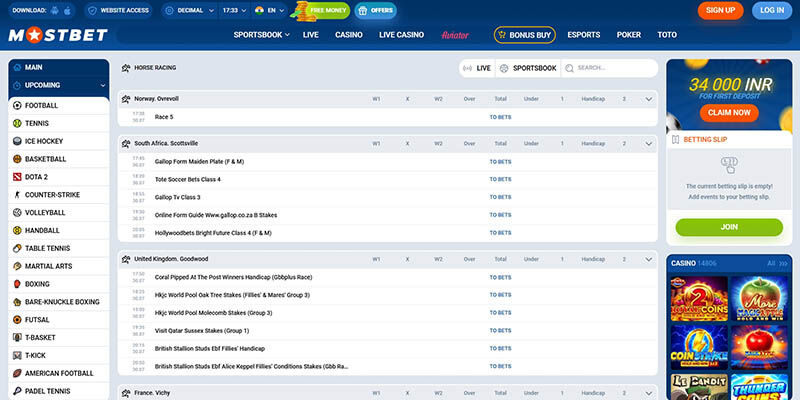This screenshot has height=400, width=800.
Task: Open To Bets for Gallop Tv Class 3
Action: (x=500, y=197)
